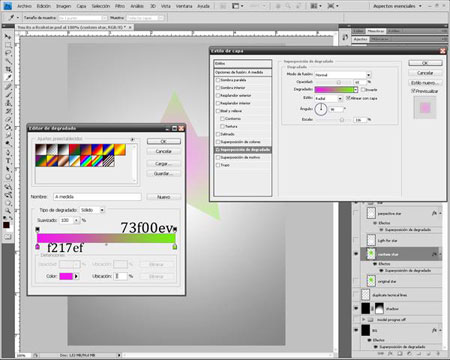Toggle the Invertir checkbox
Image resolution: width=450 pixels, height=360 pixels.
(363, 90)
